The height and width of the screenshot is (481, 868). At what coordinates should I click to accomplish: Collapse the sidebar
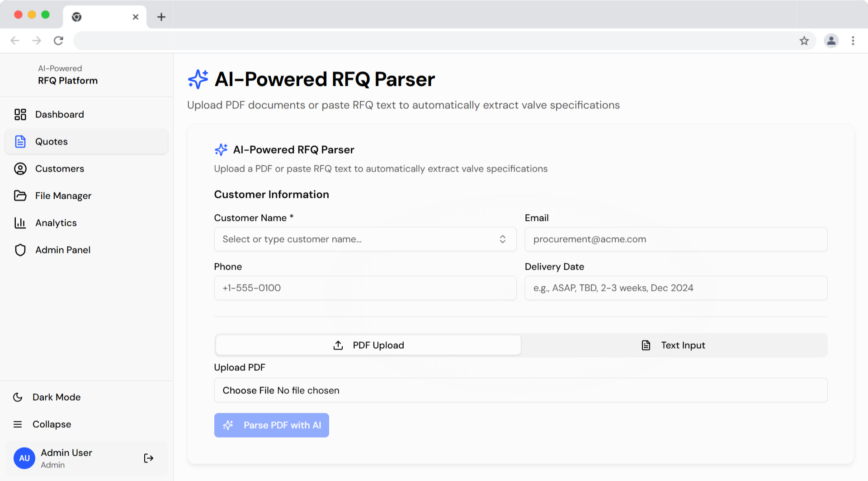tap(86, 424)
